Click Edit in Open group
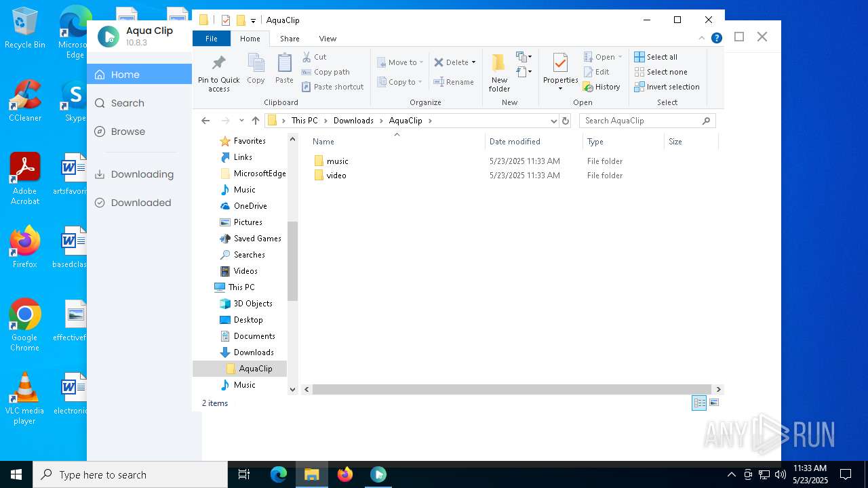Viewport: 868px width, 488px height. click(x=596, y=72)
